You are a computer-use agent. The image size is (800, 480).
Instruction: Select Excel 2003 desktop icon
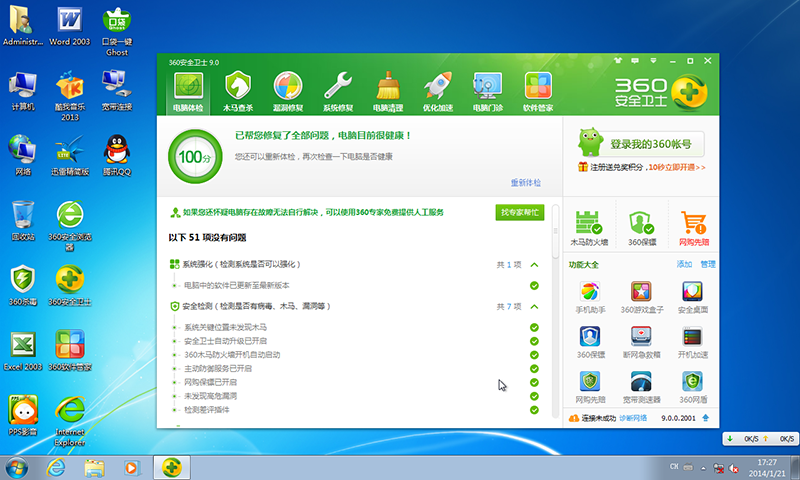pos(23,350)
